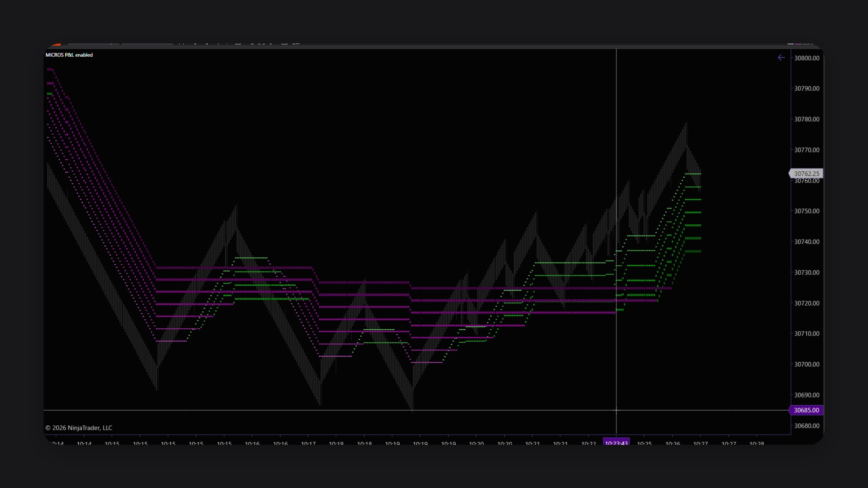Click the 30720.00 price axis label
Viewport: 868px width, 488px height.
[807, 303]
